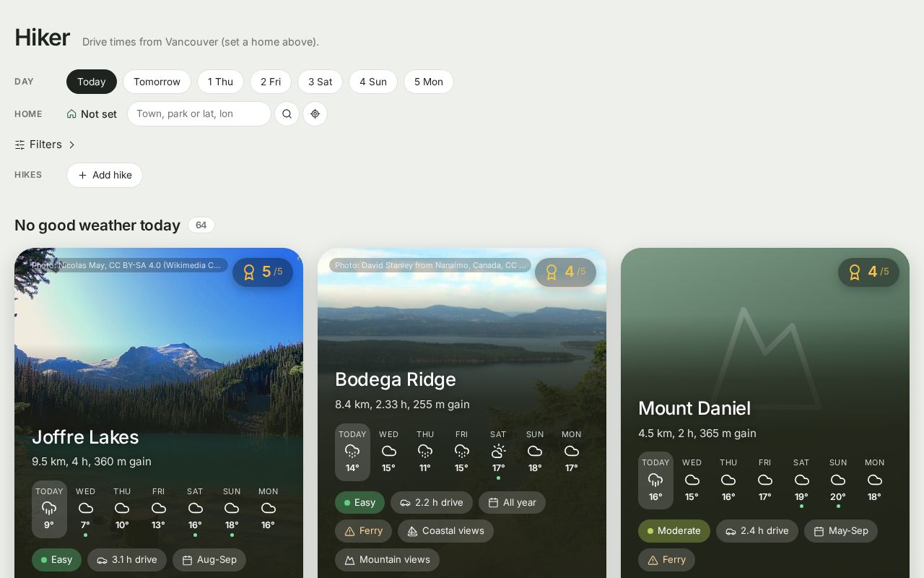Click the search magnifier icon button
This screenshot has height=578, width=924.
point(287,113)
